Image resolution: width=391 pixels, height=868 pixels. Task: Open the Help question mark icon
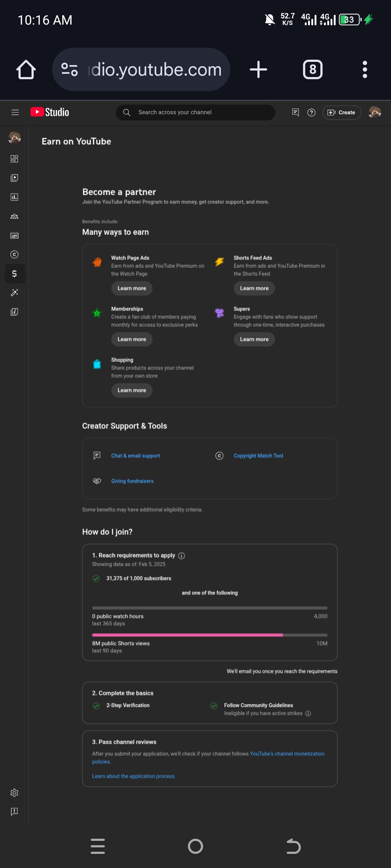(311, 112)
